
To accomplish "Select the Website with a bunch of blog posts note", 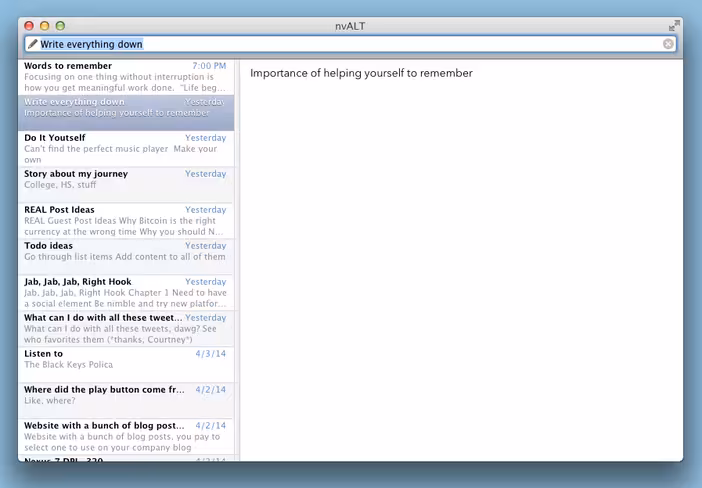I will [x=126, y=437].
